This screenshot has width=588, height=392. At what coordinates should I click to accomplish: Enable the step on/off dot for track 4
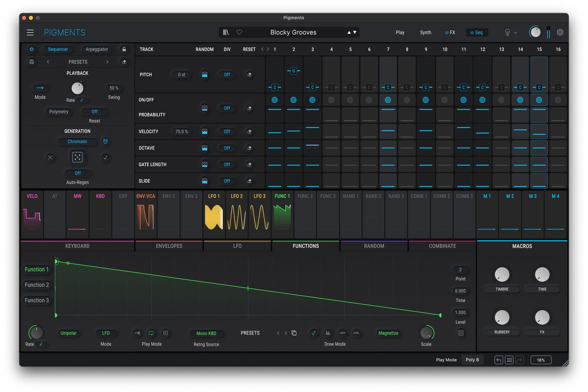[331, 100]
